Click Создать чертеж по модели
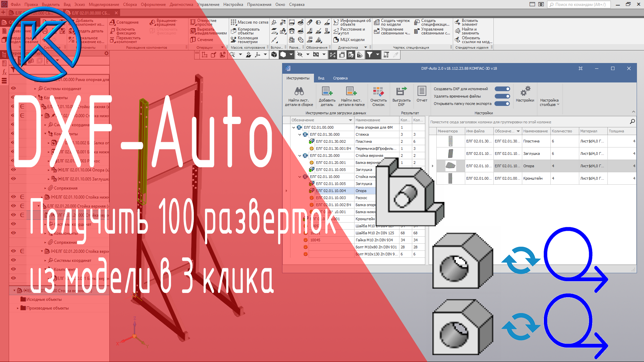The image size is (644, 362). 392,22
